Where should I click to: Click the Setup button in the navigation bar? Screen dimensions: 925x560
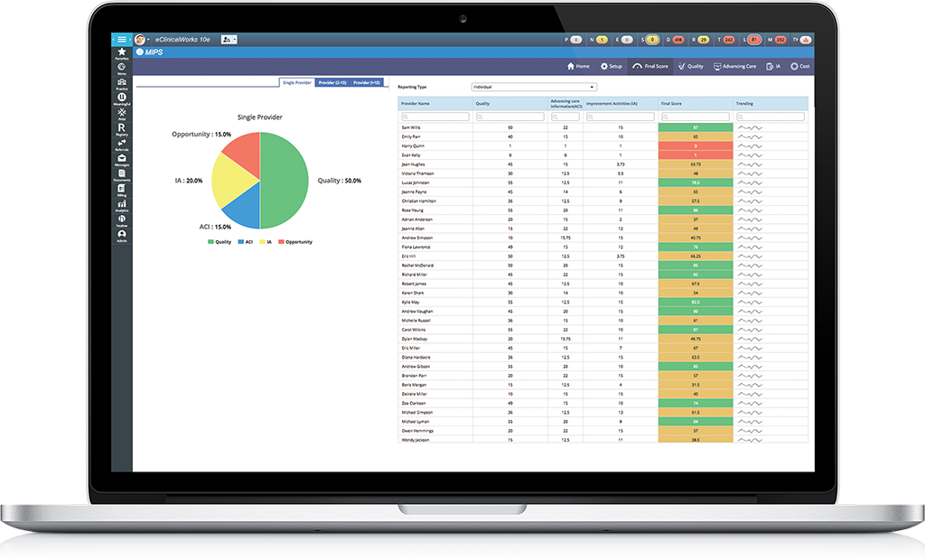[x=612, y=66]
